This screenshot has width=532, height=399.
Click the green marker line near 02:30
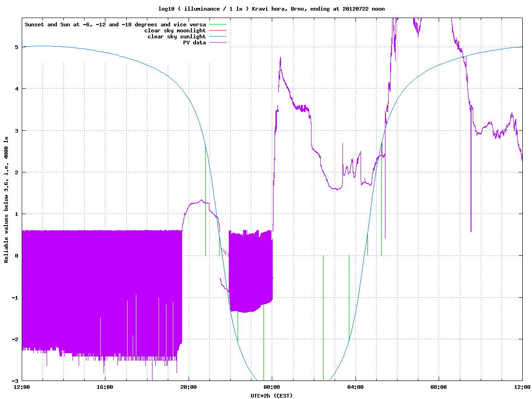tap(324, 318)
